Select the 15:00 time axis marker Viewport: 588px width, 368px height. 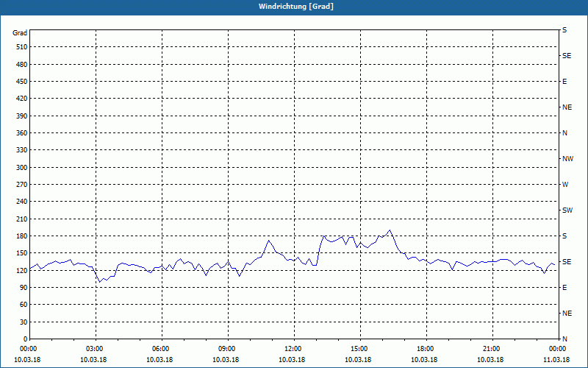pos(360,349)
